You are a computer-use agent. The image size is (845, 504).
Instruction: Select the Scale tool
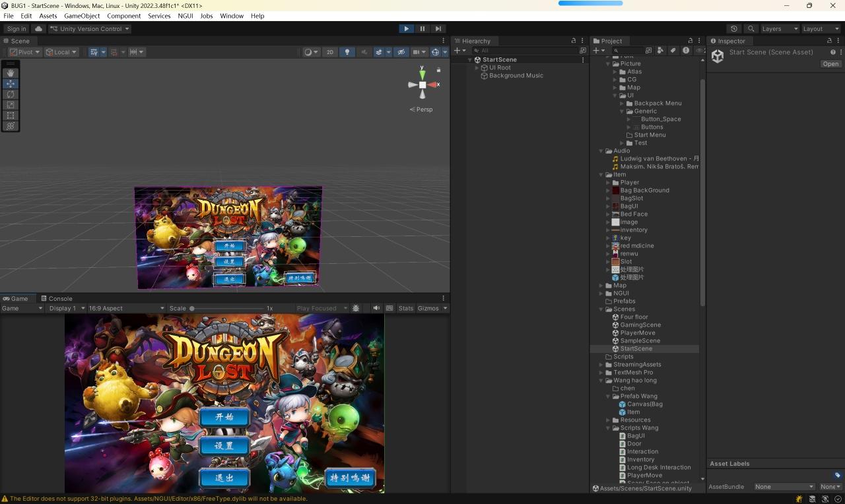[x=11, y=105]
